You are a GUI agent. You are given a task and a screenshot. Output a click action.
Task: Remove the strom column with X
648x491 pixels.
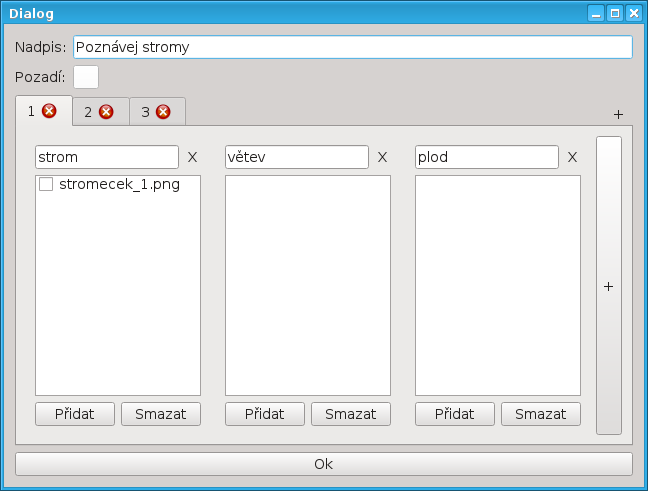pyautogui.click(x=193, y=157)
